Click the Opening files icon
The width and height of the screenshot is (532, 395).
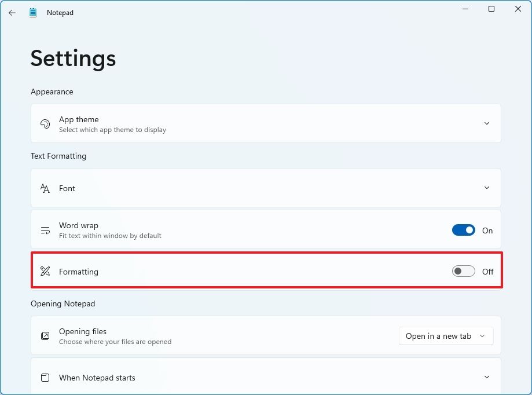(x=45, y=335)
